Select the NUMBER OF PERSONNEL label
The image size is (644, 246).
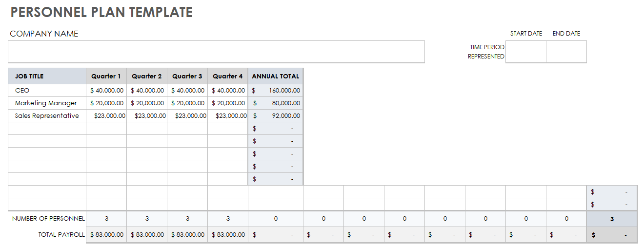point(48,219)
